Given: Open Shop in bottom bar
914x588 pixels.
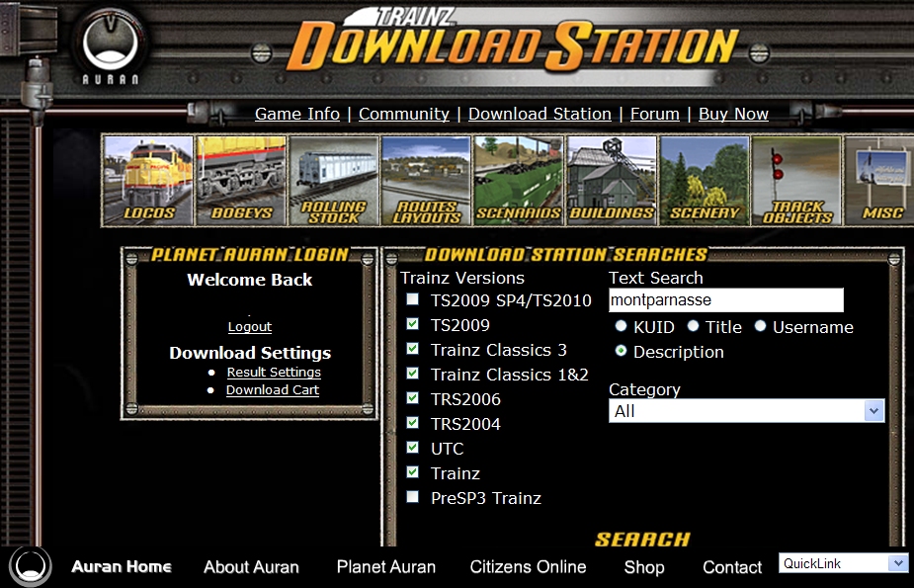Looking at the screenshot, I should [x=644, y=567].
